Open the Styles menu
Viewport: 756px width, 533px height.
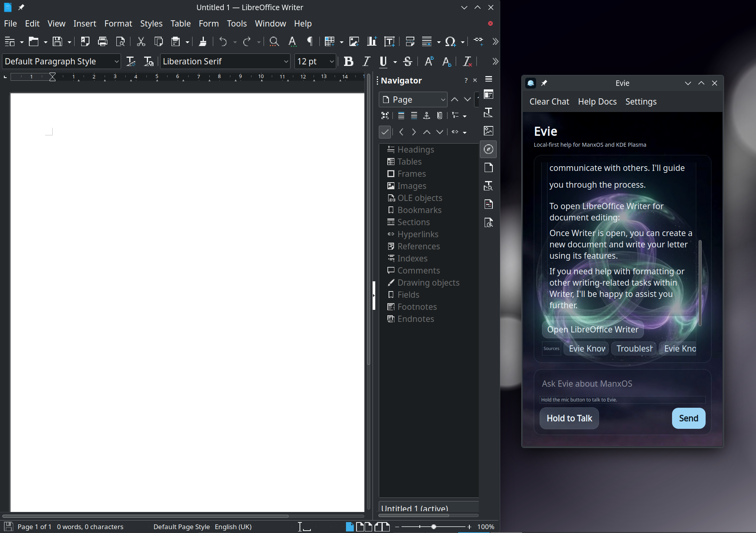151,23
